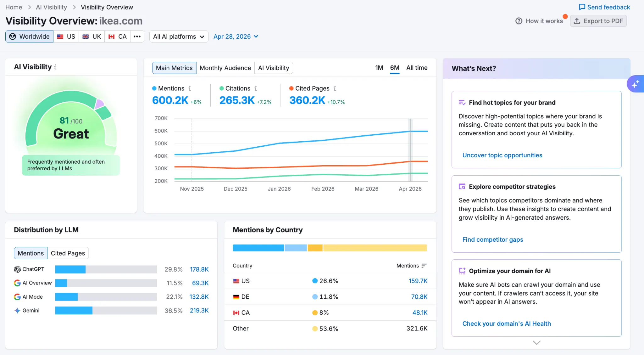Click the Send feedback chat icon

click(x=582, y=7)
